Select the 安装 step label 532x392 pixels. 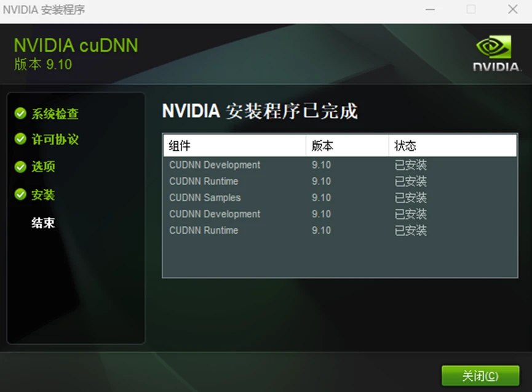click(44, 195)
